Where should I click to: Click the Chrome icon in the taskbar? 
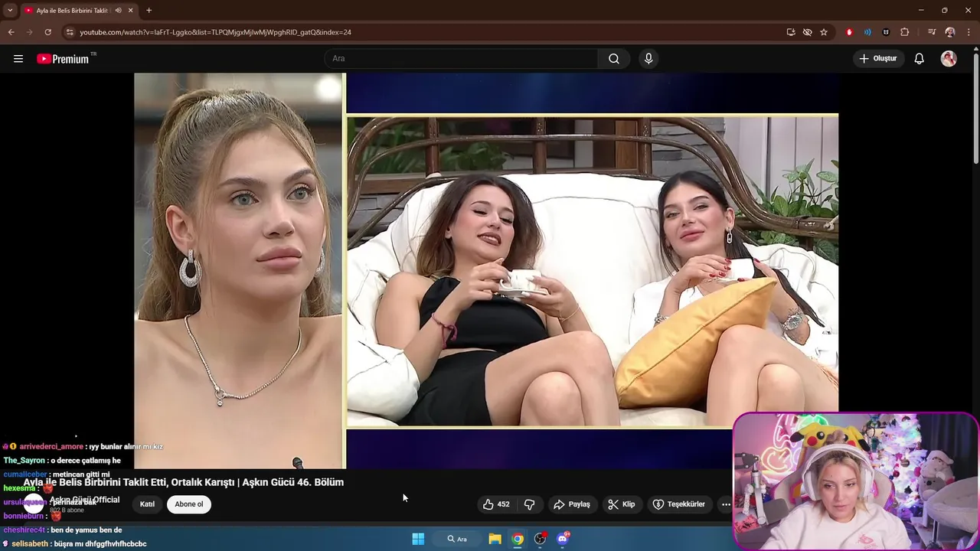click(x=518, y=539)
